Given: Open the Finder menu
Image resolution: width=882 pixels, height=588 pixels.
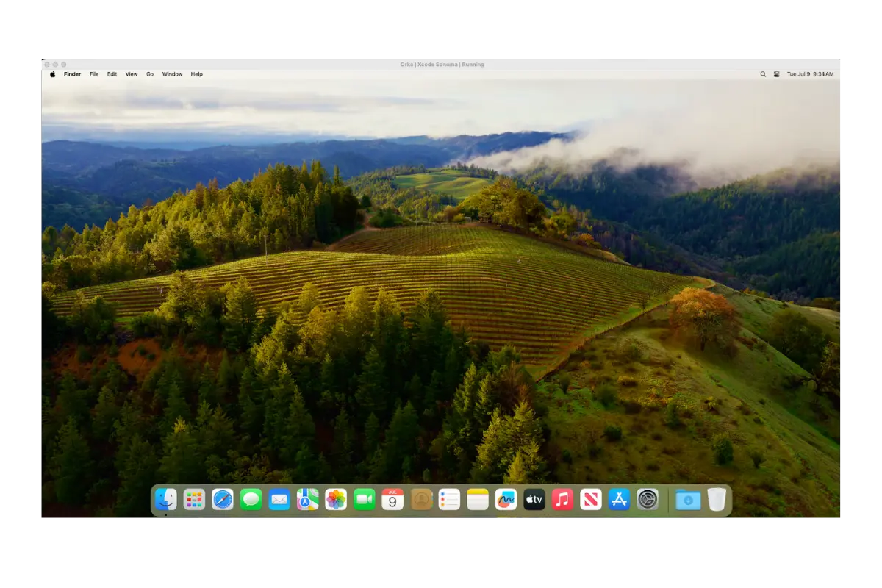Looking at the screenshot, I should click(72, 74).
